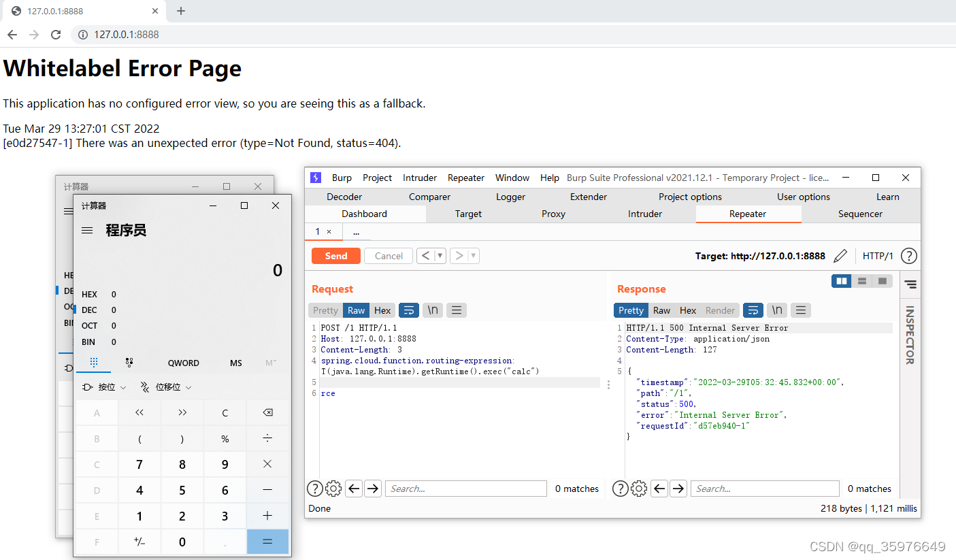
Task: Edit target with the pencil icon
Action: click(840, 256)
